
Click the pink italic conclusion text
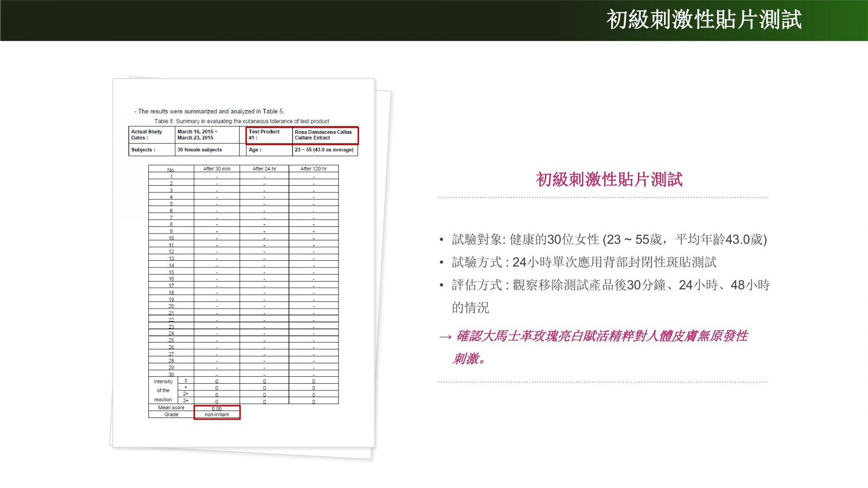pyautogui.click(x=601, y=336)
